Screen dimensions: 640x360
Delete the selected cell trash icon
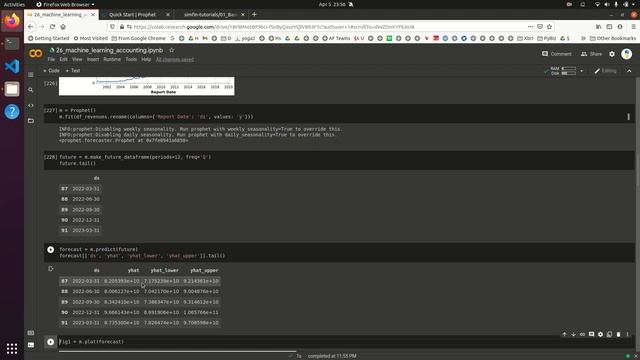tap(618, 334)
